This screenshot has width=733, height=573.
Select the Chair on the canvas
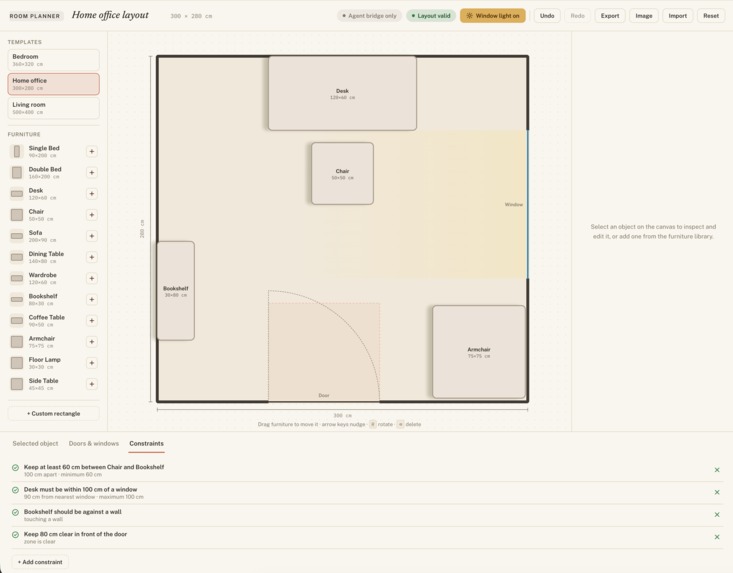click(342, 173)
